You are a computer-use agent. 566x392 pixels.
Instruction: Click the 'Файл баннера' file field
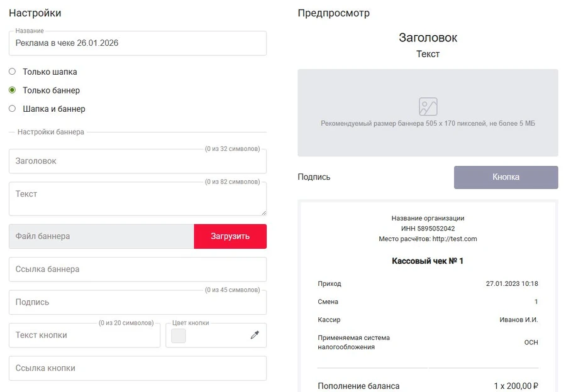[x=101, y=236]
